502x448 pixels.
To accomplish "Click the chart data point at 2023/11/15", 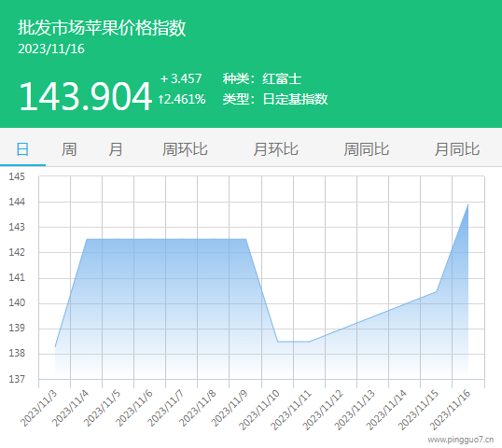I will 437,291.
